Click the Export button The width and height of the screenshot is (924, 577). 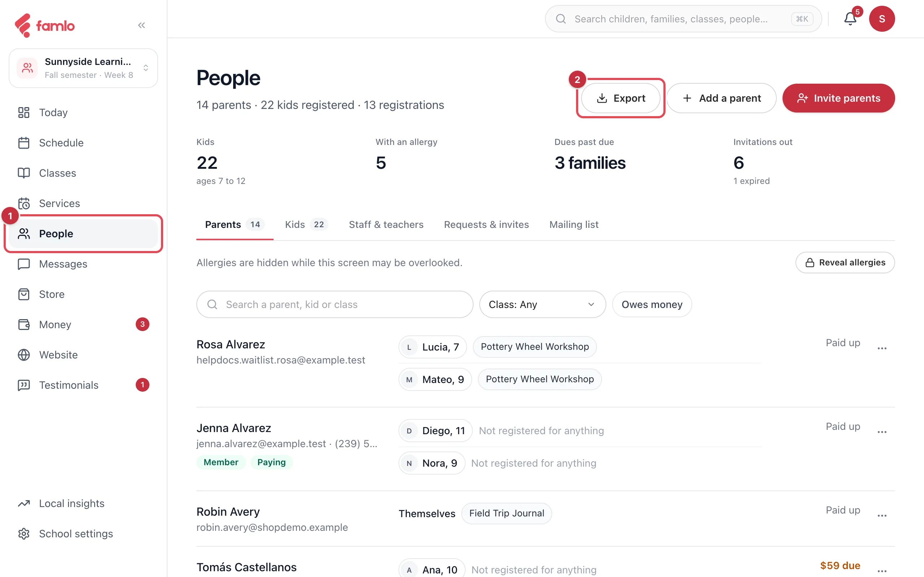pos(620,98)
